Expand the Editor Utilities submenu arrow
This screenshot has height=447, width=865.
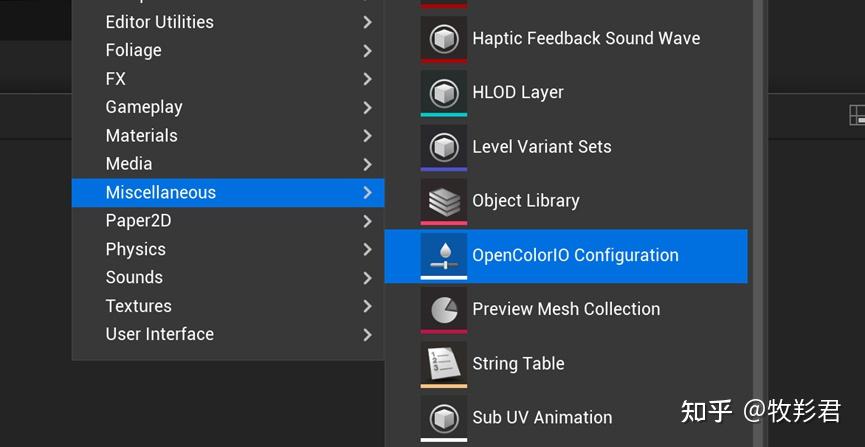click(367, 22)
